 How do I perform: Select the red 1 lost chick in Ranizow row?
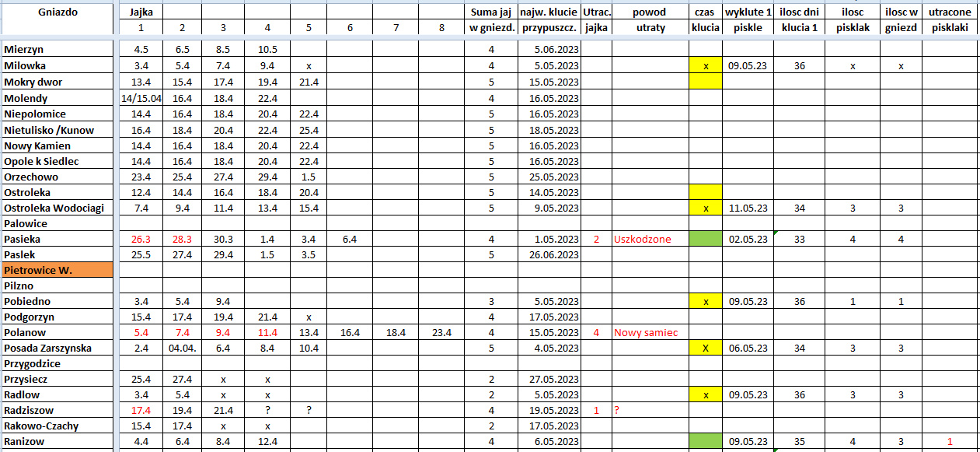tap(950, 442)
